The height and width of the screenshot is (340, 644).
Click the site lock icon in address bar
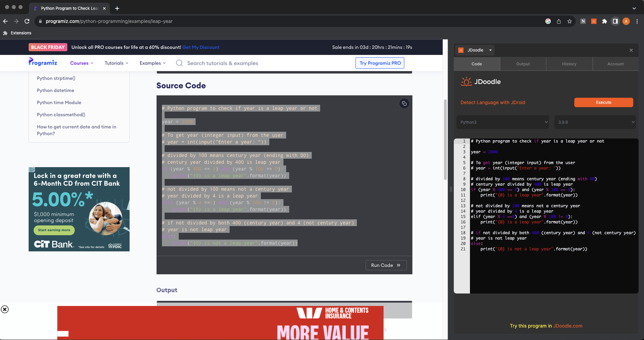click(x=40, y=21)
